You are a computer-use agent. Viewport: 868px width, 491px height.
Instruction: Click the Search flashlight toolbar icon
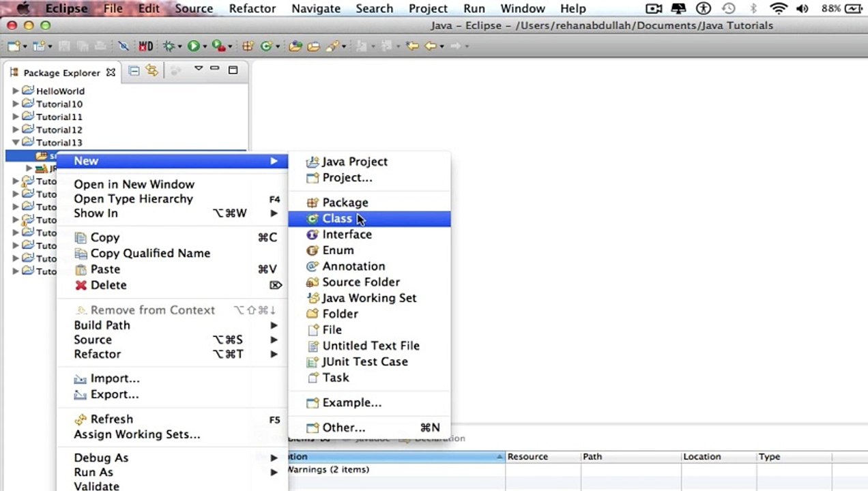coord(332,46)
